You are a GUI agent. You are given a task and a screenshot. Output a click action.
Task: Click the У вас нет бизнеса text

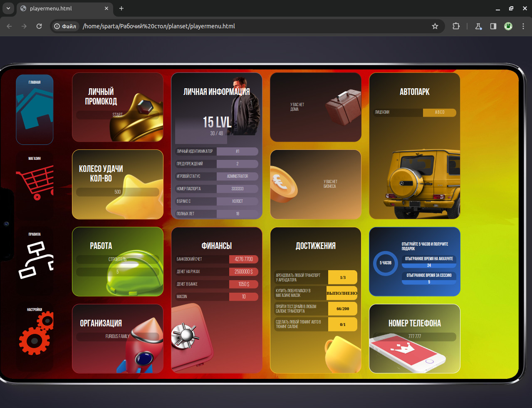pos(330,184)
